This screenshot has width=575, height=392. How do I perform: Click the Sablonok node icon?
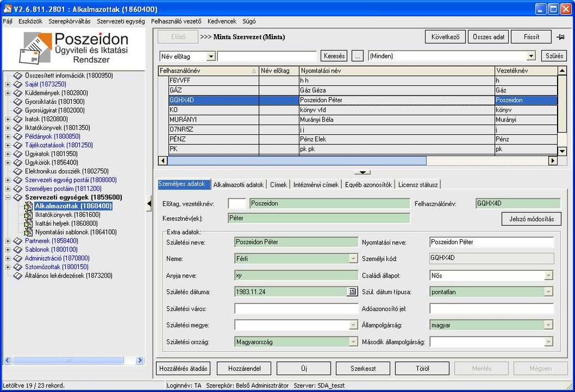[17, 250]
